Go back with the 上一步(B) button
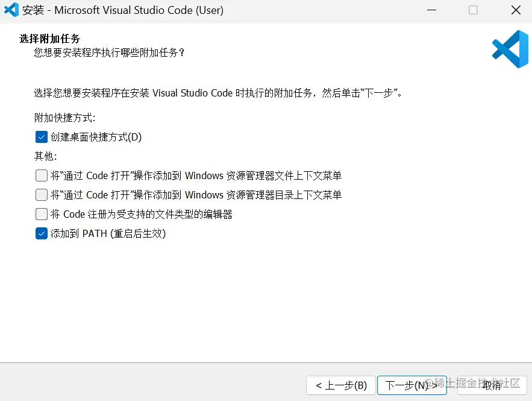 pyautogui.click(x=341, y=385)
